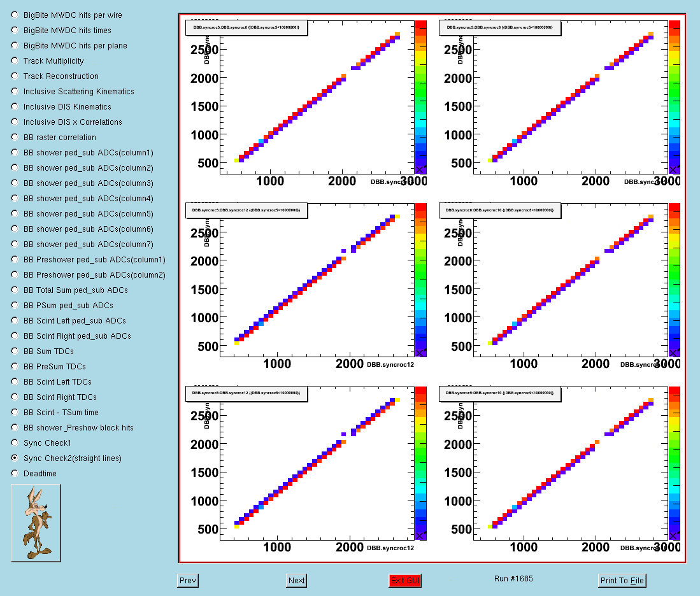The width and height of the screenshot is (700, 596).
Task: Choose BB PreSum TDCs
Action: click(x=48, y=366)
